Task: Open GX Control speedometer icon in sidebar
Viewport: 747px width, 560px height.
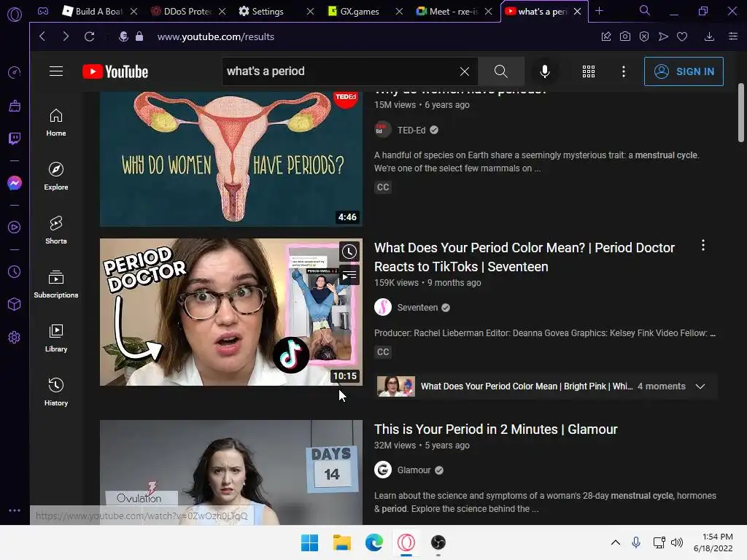Action: tap(15, 72)
